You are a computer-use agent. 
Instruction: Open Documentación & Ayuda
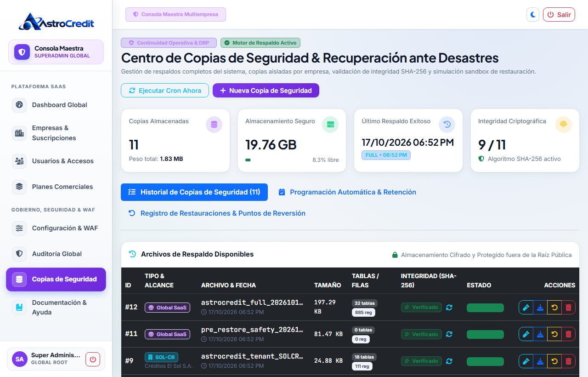(x=56, y=308)
